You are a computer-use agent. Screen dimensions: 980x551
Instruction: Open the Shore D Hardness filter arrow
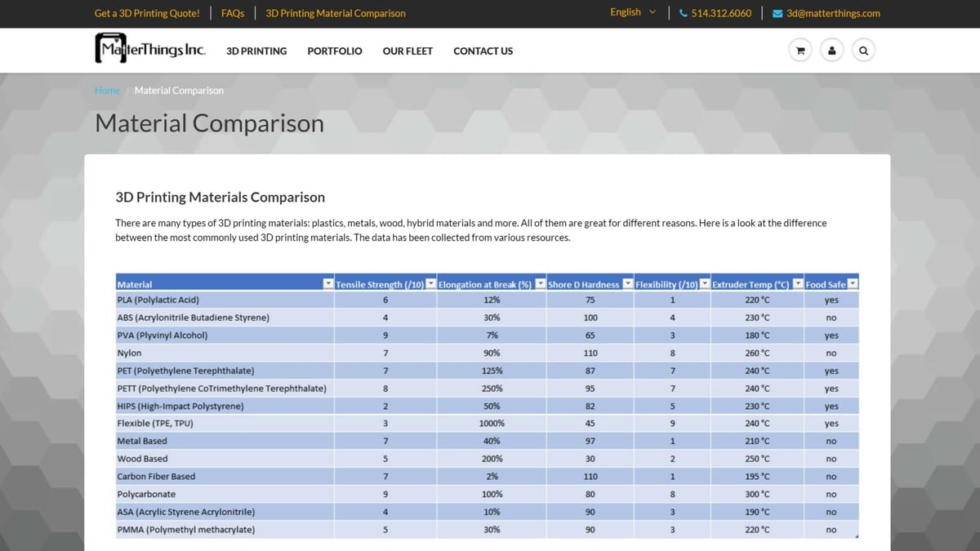click(x=628, y=283)
